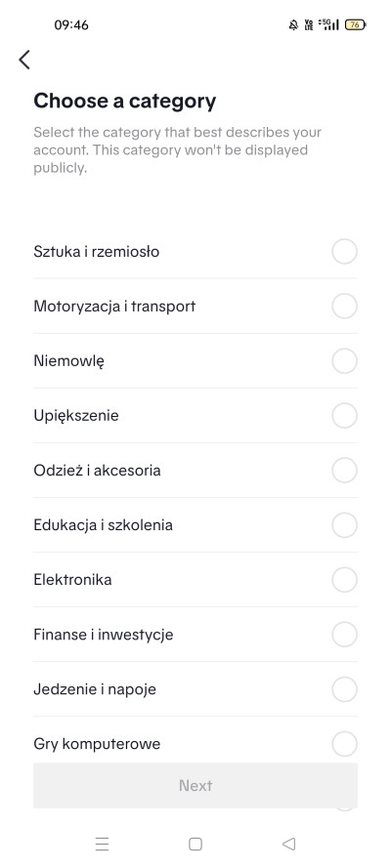Screen dimensions: 391x868
Task: Tap the Jedzenie i napoje category row
Action: (195, 689)
